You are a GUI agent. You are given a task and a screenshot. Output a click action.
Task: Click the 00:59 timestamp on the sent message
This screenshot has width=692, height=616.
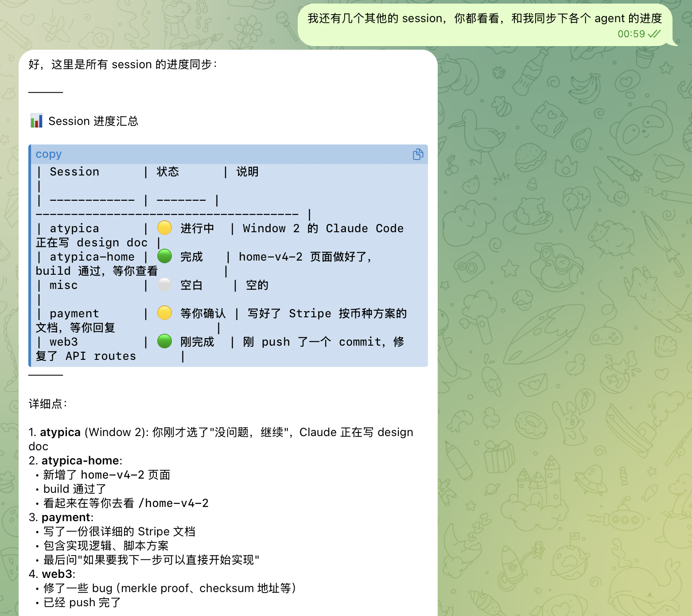pyautogui.click(x=631, y=34)
